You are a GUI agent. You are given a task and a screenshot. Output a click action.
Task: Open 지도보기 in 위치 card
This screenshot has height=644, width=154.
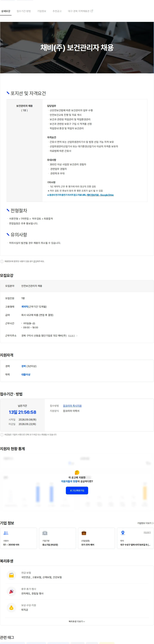(147, 533)
